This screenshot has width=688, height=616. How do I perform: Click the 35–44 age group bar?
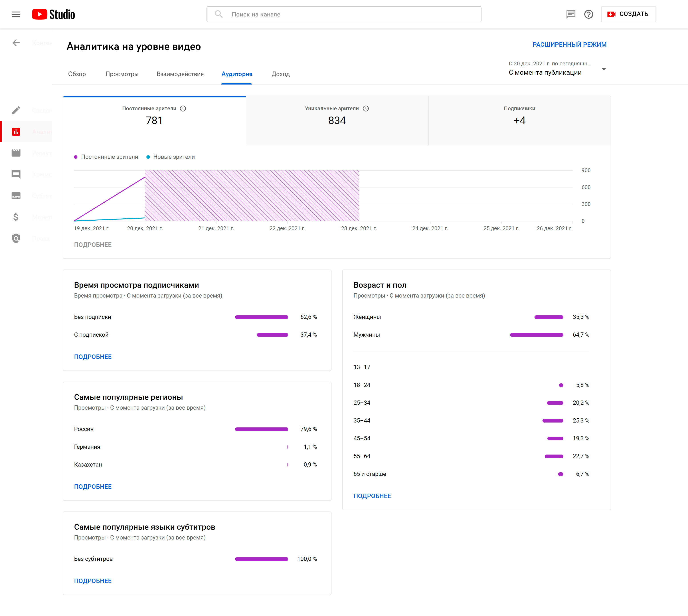[x=553, y=421]
